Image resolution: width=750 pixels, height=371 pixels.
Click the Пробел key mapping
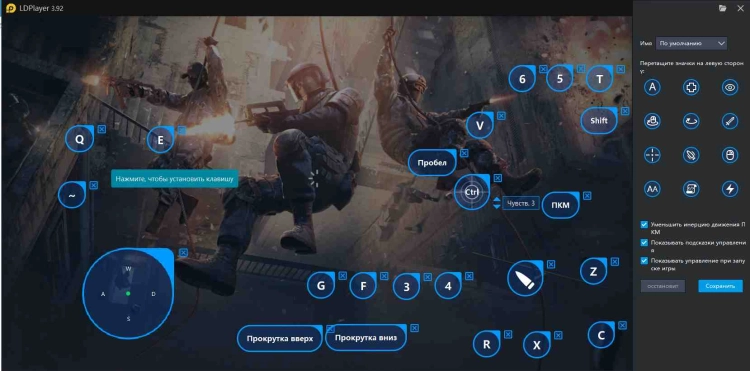click(432, 163)
